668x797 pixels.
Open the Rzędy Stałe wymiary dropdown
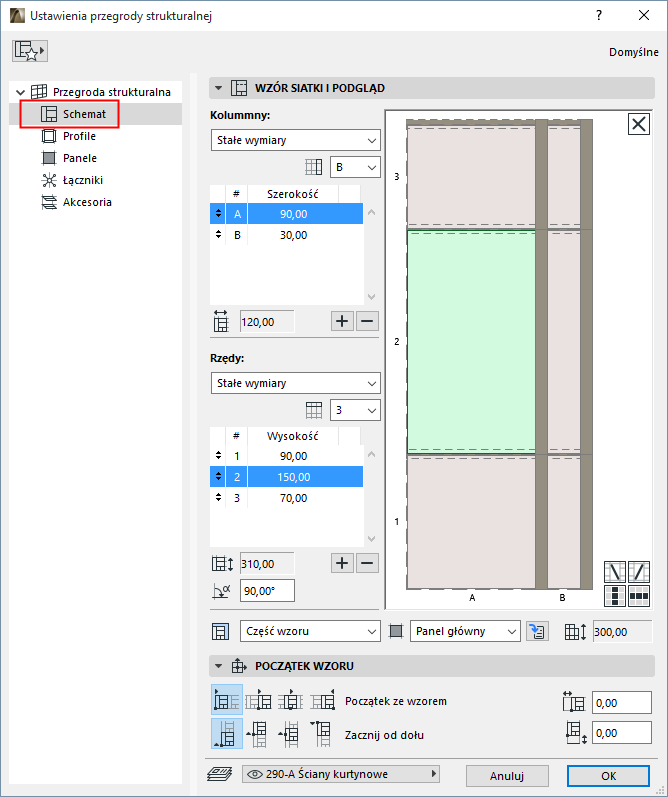click(x=295, y=383)
